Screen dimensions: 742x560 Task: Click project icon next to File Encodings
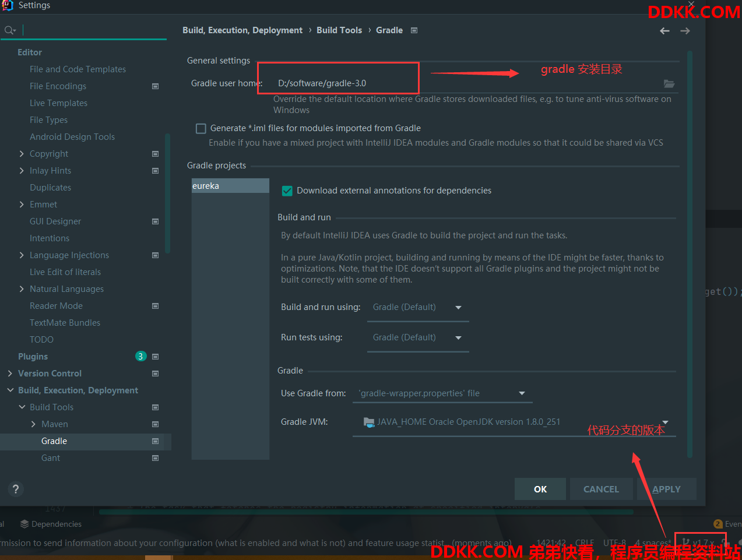tap(155, 86)
